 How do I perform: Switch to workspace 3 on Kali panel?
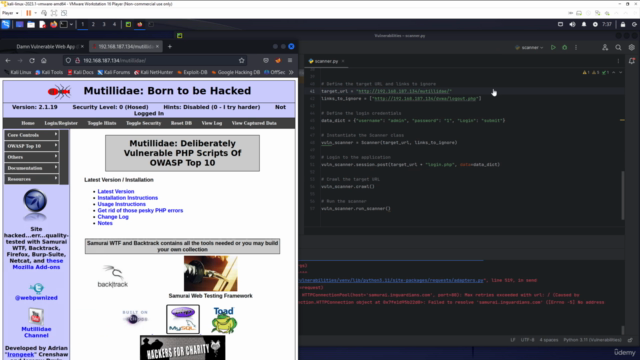click(104, 24)
